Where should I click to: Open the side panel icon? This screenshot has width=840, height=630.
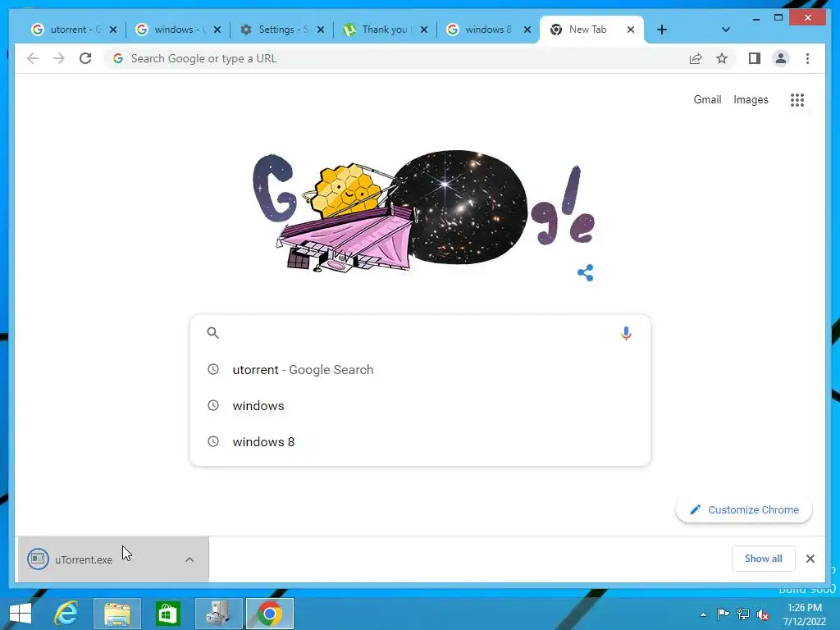(755, 58)
